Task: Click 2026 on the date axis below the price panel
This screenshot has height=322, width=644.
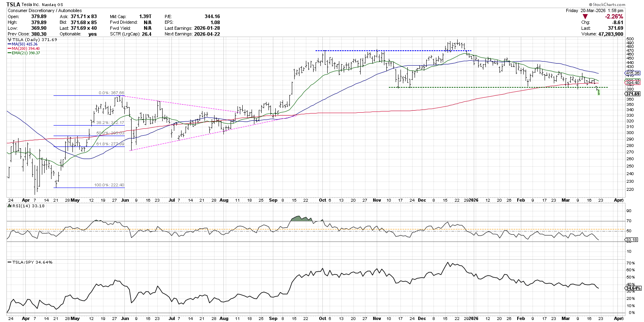Action: click(473, 200)
